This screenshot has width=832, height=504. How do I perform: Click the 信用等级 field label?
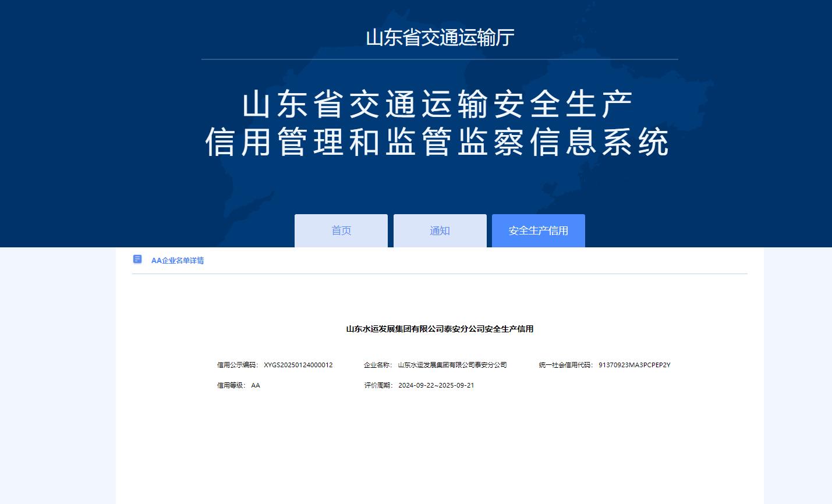(x=232, y=385)
